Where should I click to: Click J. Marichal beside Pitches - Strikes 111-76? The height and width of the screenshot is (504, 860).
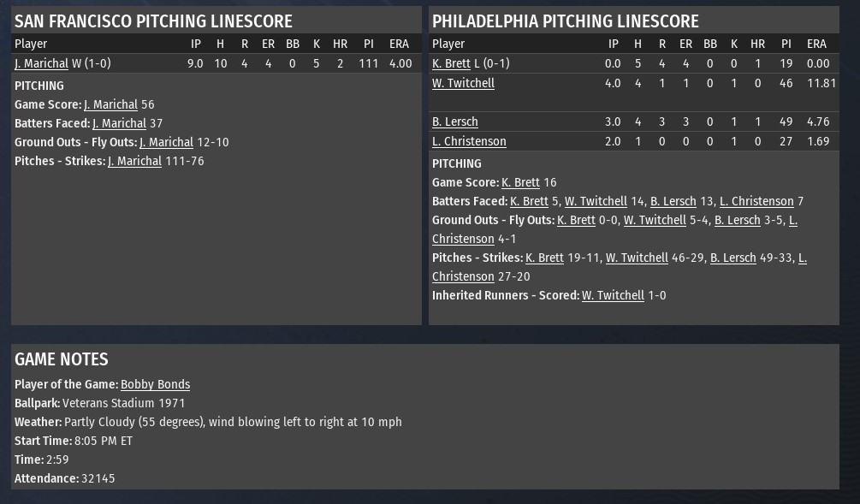[134, 161]
